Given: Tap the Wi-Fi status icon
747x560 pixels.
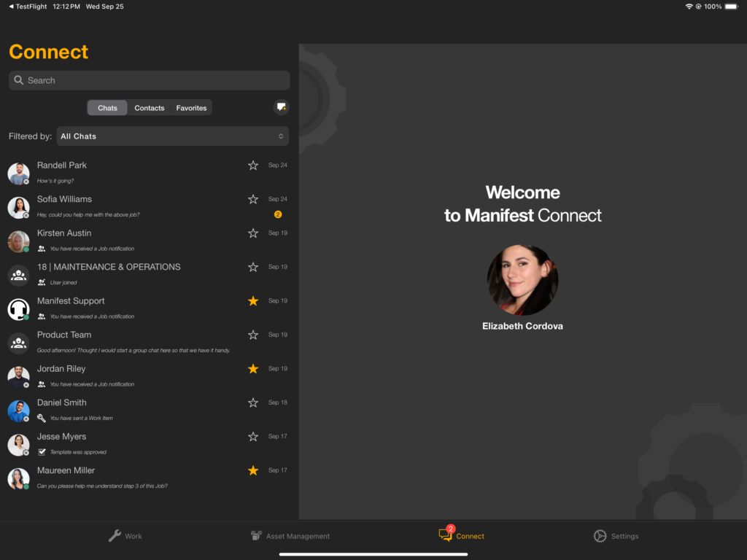Looking at the screenshot, I should click(689, 6).
